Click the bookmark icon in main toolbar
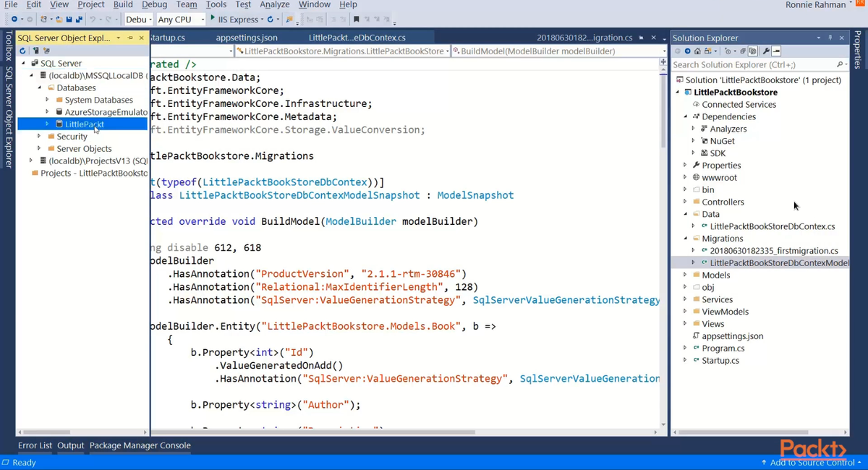Image resolution: width=868 pixels, height=470 pixels. (357, 19)
